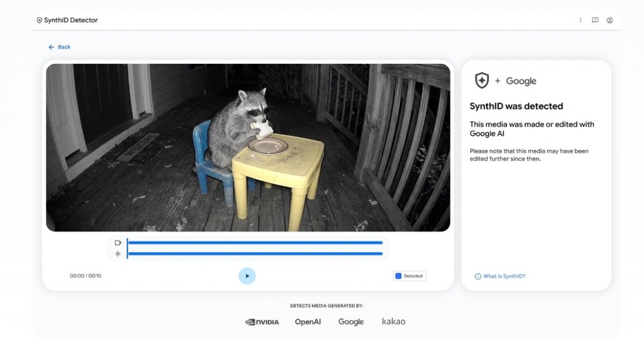Click the OpenAI logo
The image size is (644, 338).
coord(308,322)
